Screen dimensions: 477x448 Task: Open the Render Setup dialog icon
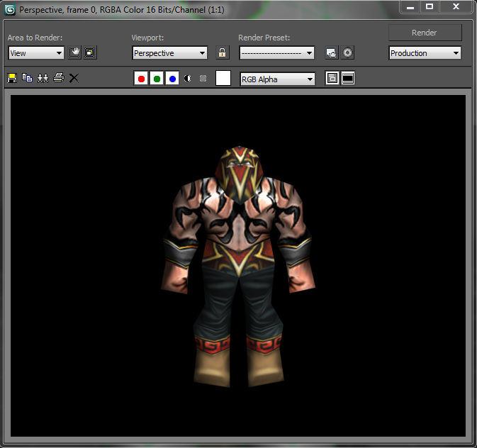332,52
